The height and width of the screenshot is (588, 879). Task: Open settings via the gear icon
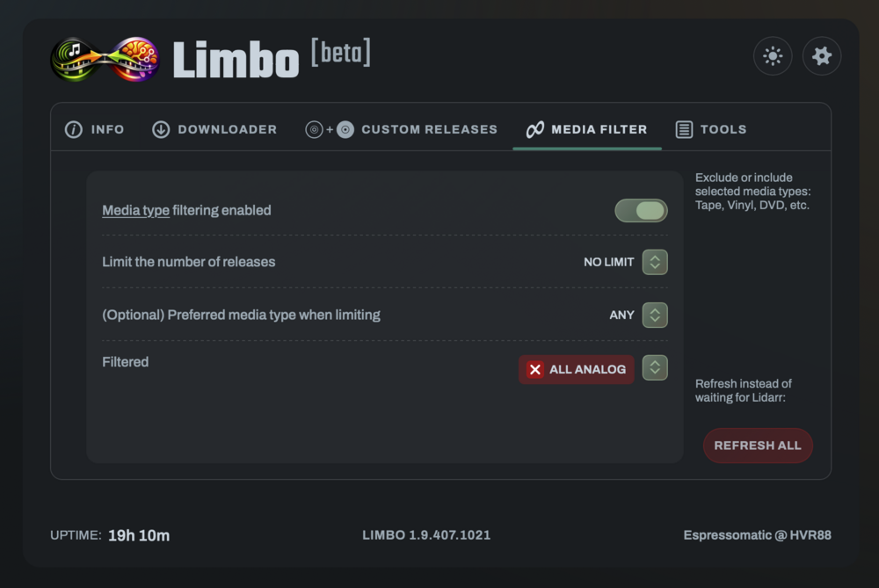pos(822,56)
